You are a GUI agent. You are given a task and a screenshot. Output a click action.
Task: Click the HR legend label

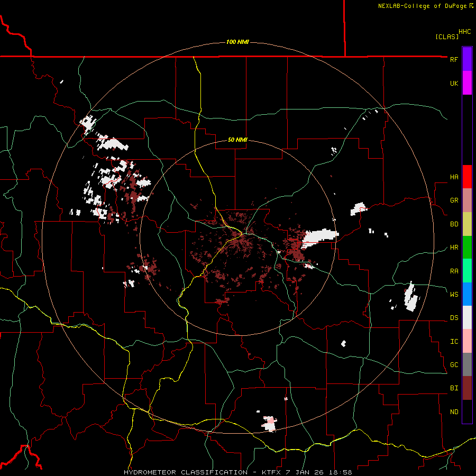coord(454,248)
